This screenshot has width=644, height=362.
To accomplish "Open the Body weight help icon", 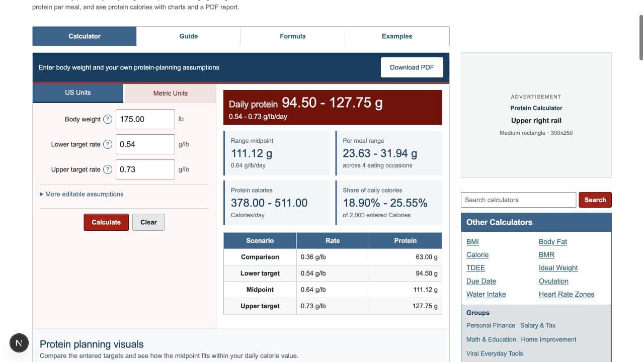I will [108, 119].
